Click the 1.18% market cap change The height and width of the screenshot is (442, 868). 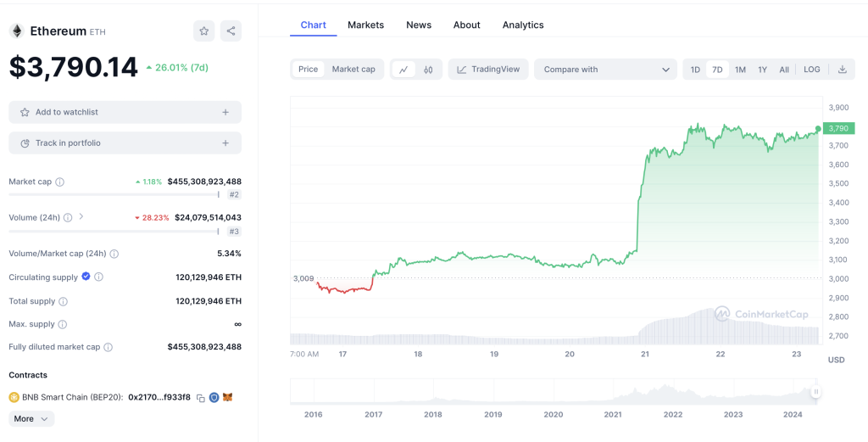click(x=149, y=182)
